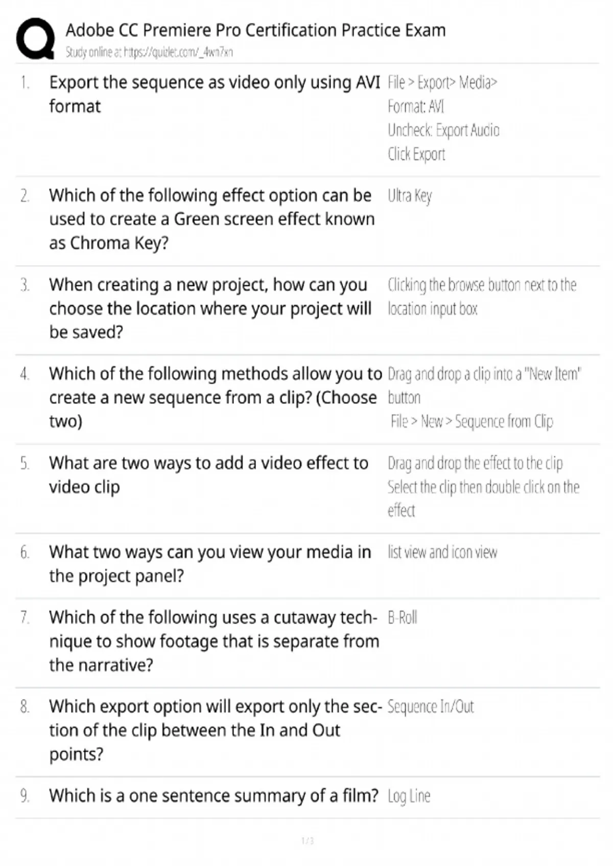This screenshot has height=868, width=613.
Task: Select question 7 about cutaway technique
Action: (x=214, y=641)
